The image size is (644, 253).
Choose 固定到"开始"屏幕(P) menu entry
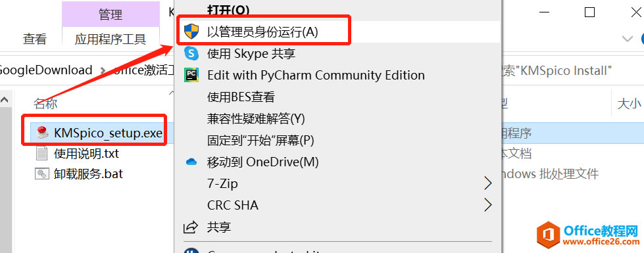click(260, 140)
